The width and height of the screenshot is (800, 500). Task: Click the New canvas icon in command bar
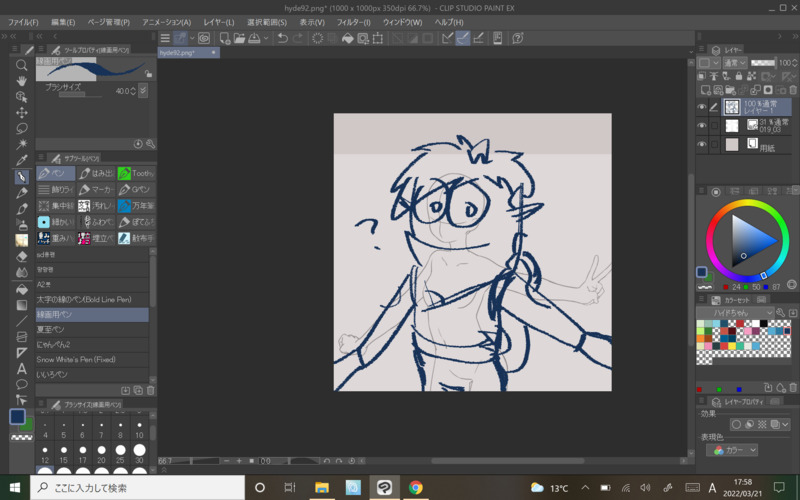[x=224, y=38]
